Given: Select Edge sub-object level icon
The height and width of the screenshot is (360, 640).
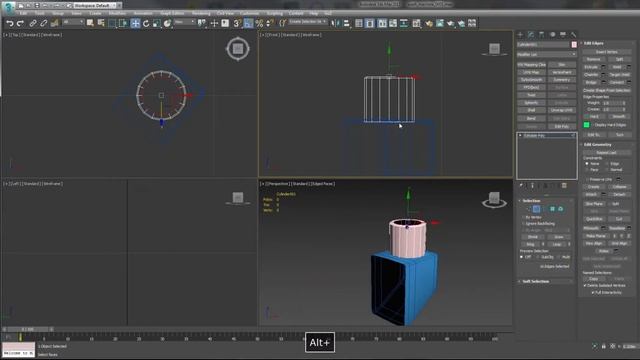Looking at the screenshot, I should [x=536, y=209].
